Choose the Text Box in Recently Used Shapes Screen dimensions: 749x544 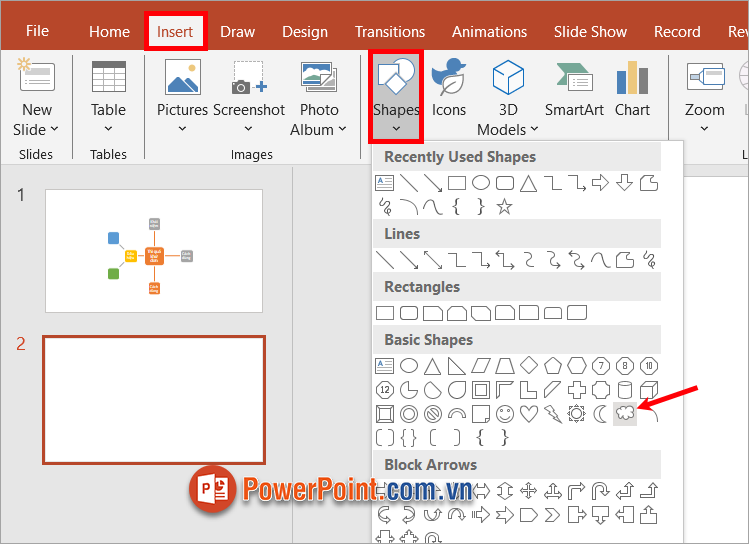[385, 183]
